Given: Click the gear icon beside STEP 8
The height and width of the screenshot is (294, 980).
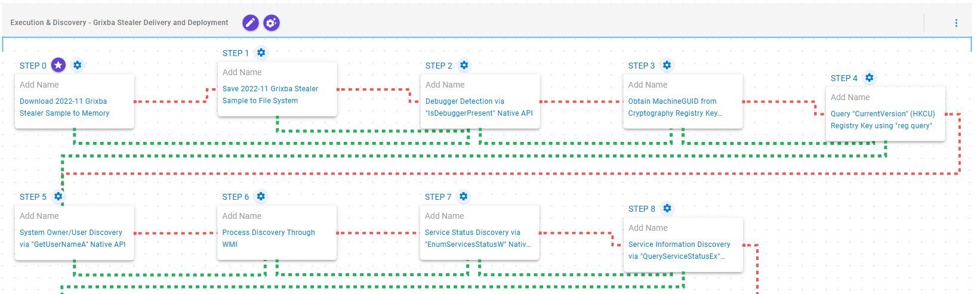Looking at the screenshot, I should pyautogui.click(x=667, y=208).
